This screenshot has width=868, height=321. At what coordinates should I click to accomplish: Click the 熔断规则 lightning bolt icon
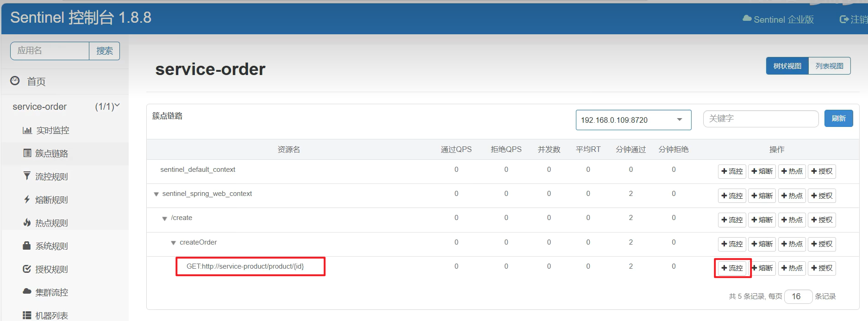point(27,199)
